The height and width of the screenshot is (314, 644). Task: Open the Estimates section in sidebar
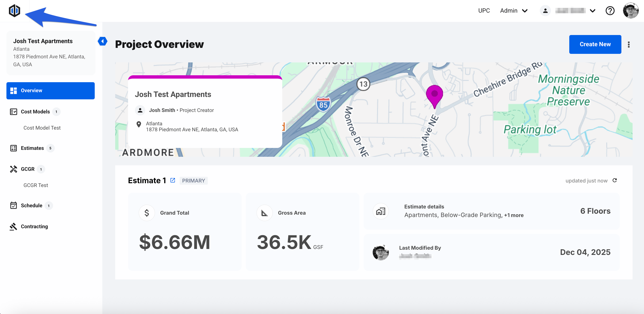32,148
